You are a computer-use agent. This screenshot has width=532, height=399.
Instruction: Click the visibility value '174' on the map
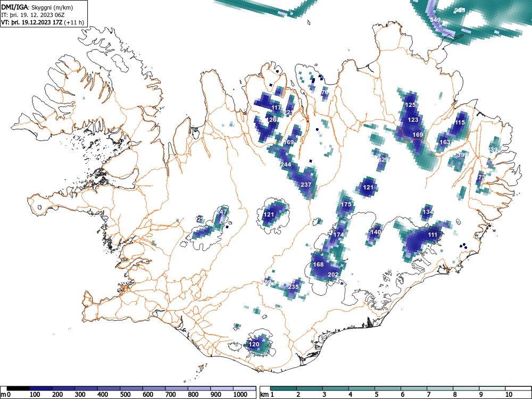(x=338, y=235)
